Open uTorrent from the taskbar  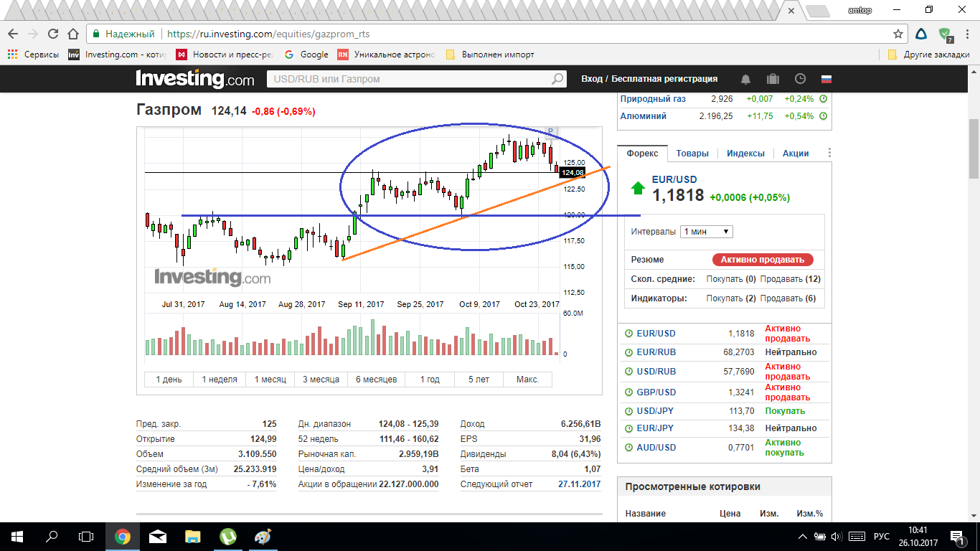pyautogui.click(x=227, y=536)
